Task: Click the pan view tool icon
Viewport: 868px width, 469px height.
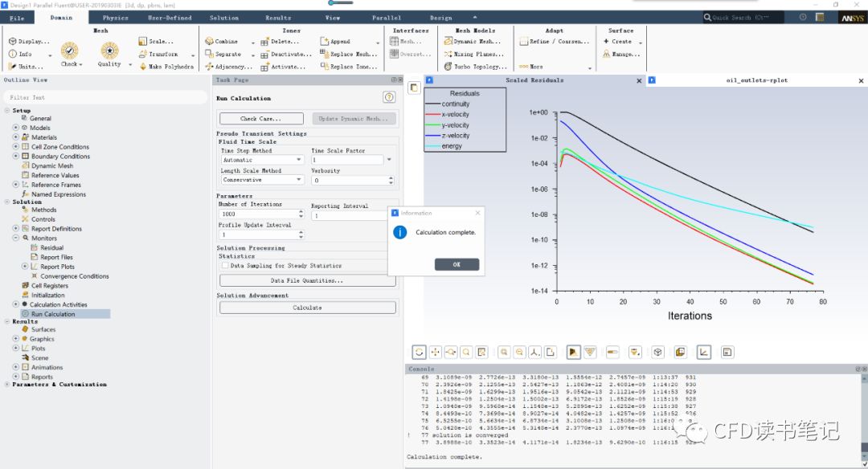Action: coord(435,353)
